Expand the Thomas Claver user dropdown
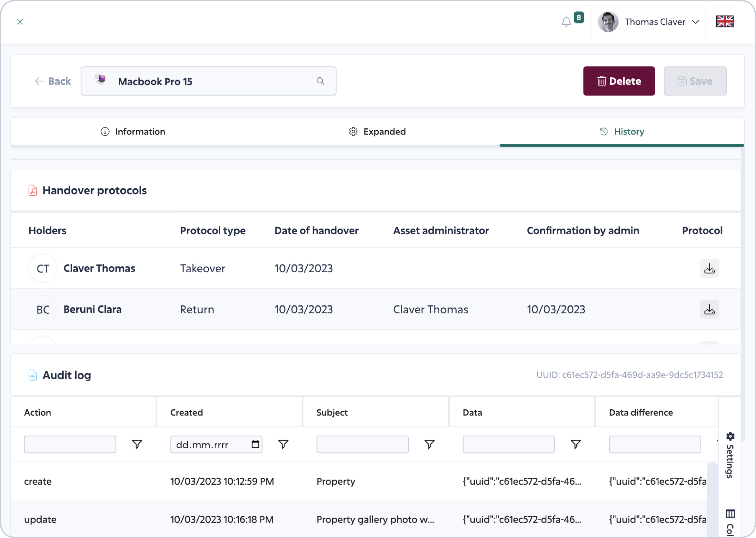The width and height of the screenshot is (756, 538). (x=696, y=22)
